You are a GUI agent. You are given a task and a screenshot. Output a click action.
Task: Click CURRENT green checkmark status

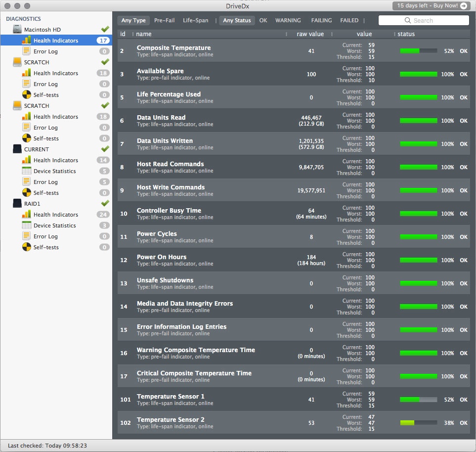click(105, 149)
